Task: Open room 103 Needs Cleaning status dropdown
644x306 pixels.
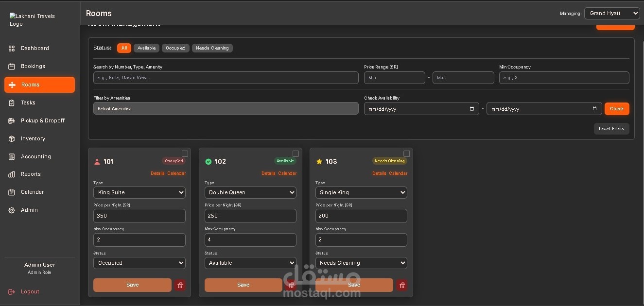Action: click(x=361, y=263)
